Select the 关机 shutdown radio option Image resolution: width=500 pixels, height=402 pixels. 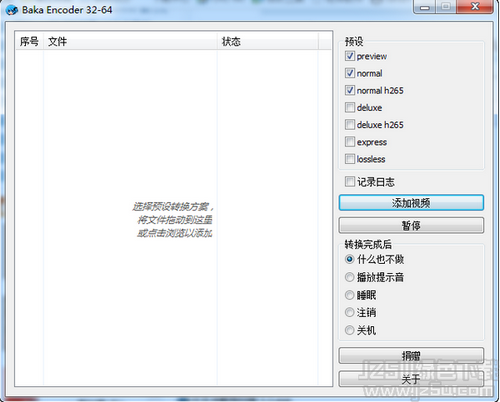(349, 330)
